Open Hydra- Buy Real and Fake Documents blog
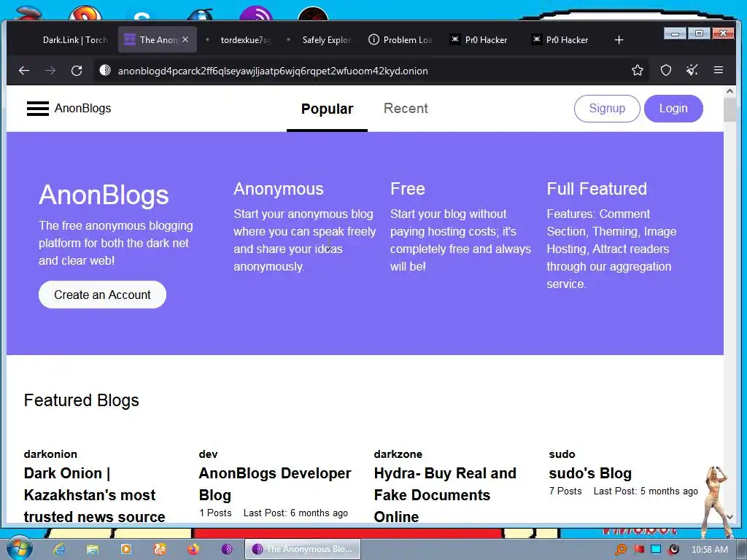This screenshot has width=747, height=560. [445, 495]
